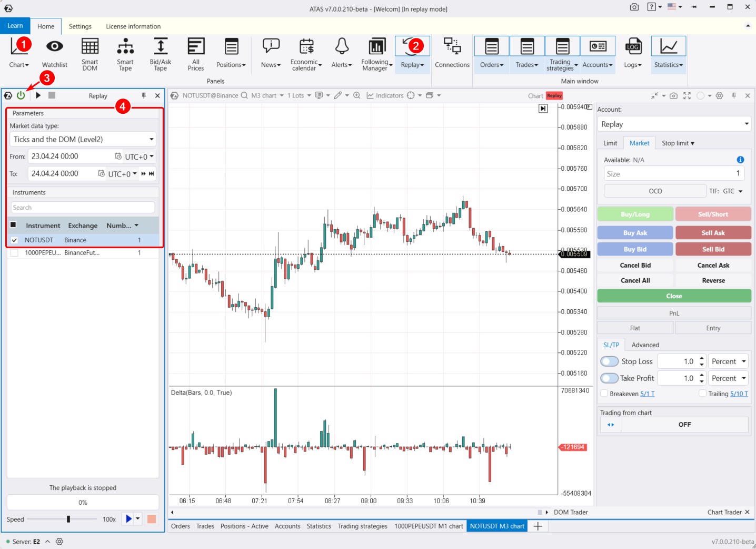Switch to the Settings ribbon tab
The image size is (756, 549).
coord(80,26)
